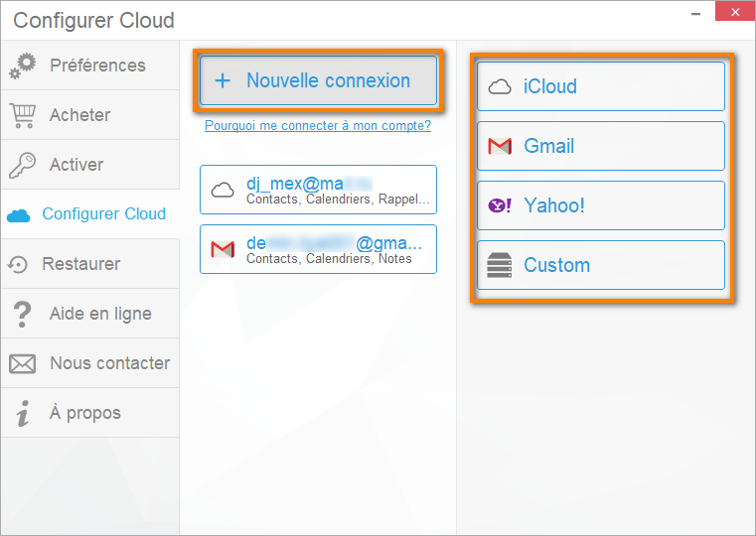Click the restore clock icon for Restaurer
Viewport: 756px width, 536px height.
coord(18,264)
